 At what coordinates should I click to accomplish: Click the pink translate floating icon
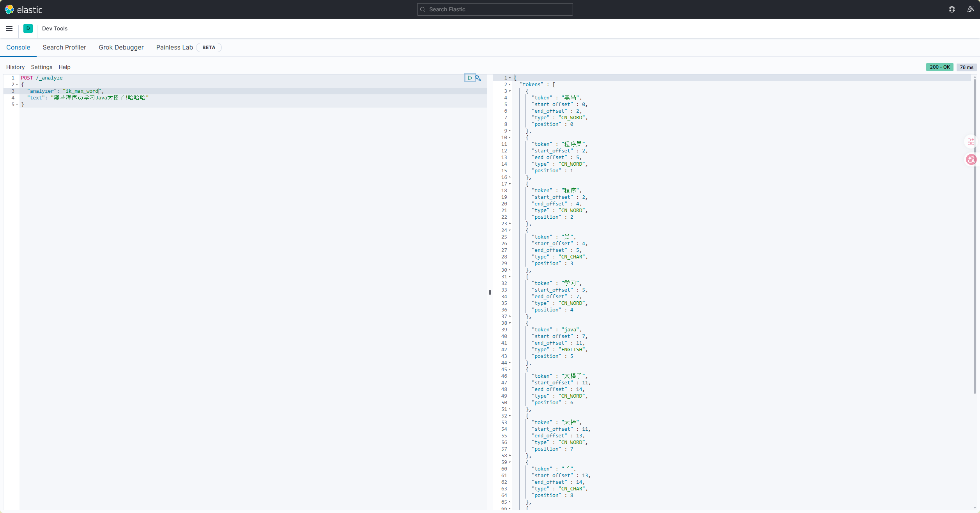[x=971, y=159]
